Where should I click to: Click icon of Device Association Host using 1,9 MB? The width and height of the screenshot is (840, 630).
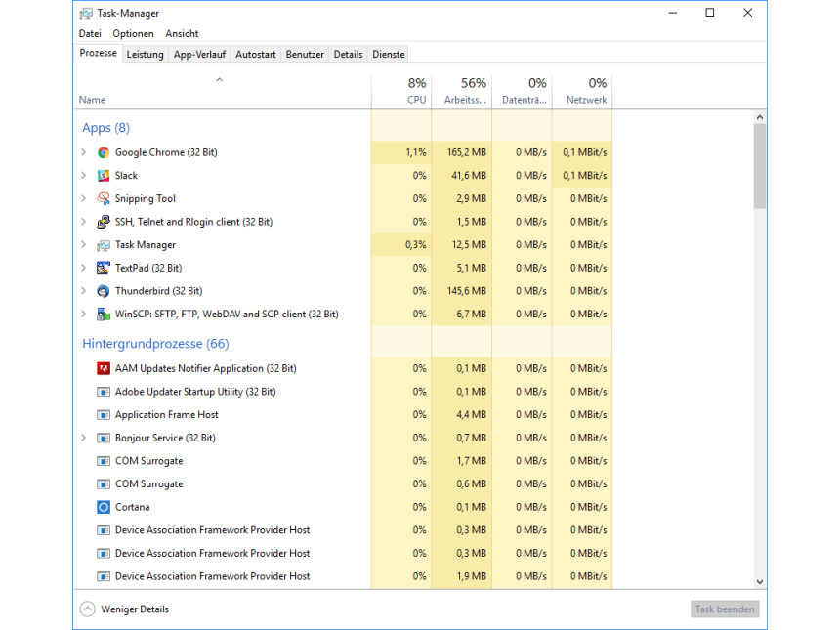tap(104, 576)
